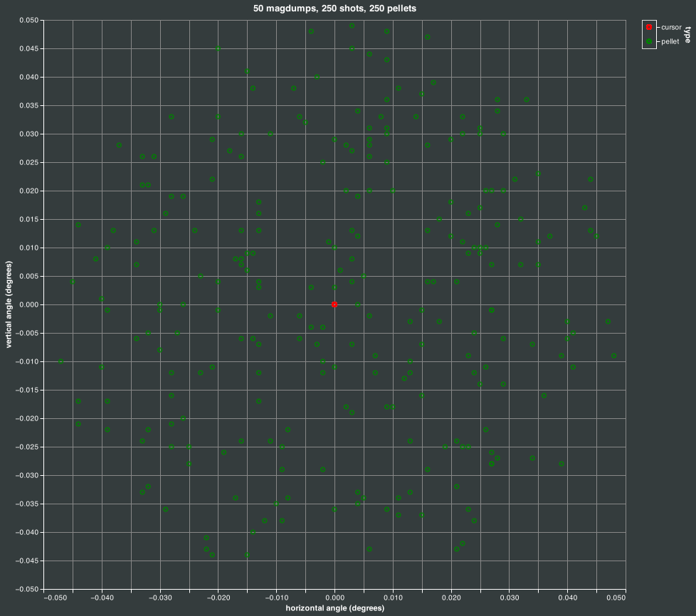Click vertical axis tick label '0.035'

(29, 105)
